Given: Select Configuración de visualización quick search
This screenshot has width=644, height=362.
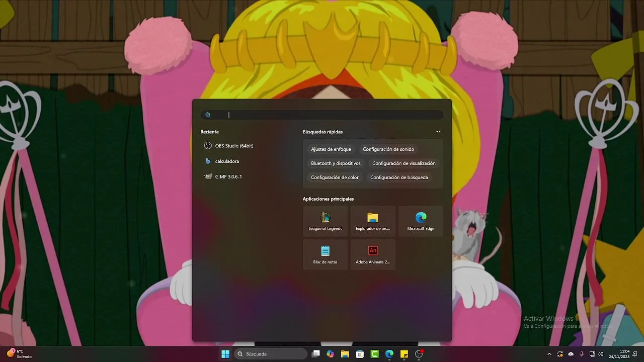Looking at the screenshot, I should (x=404, y=163).
